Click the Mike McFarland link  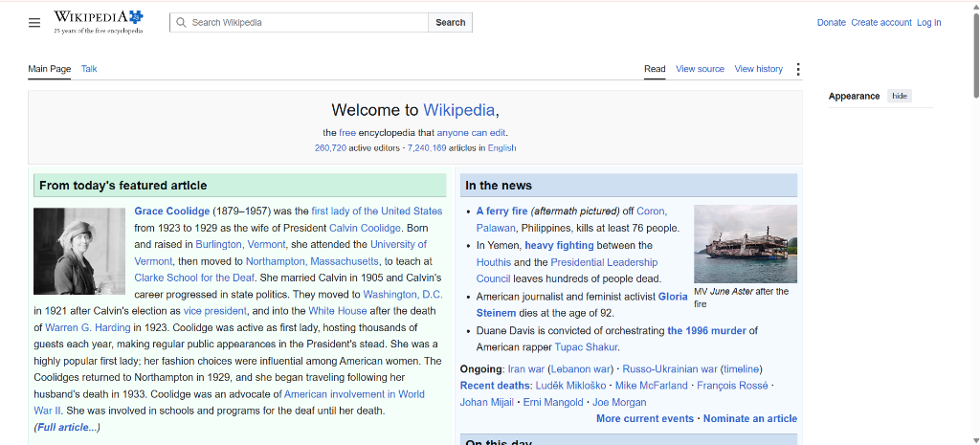(652, 386)
